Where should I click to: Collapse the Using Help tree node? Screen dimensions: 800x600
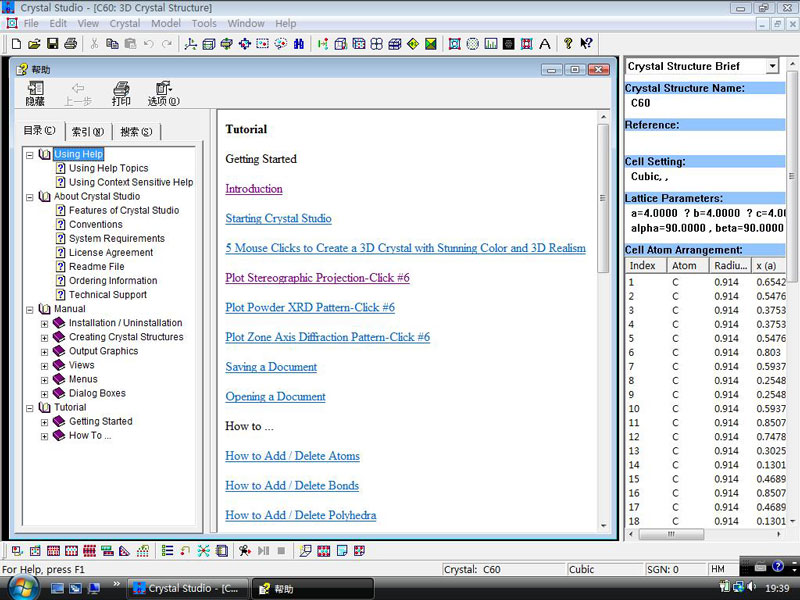30,155
